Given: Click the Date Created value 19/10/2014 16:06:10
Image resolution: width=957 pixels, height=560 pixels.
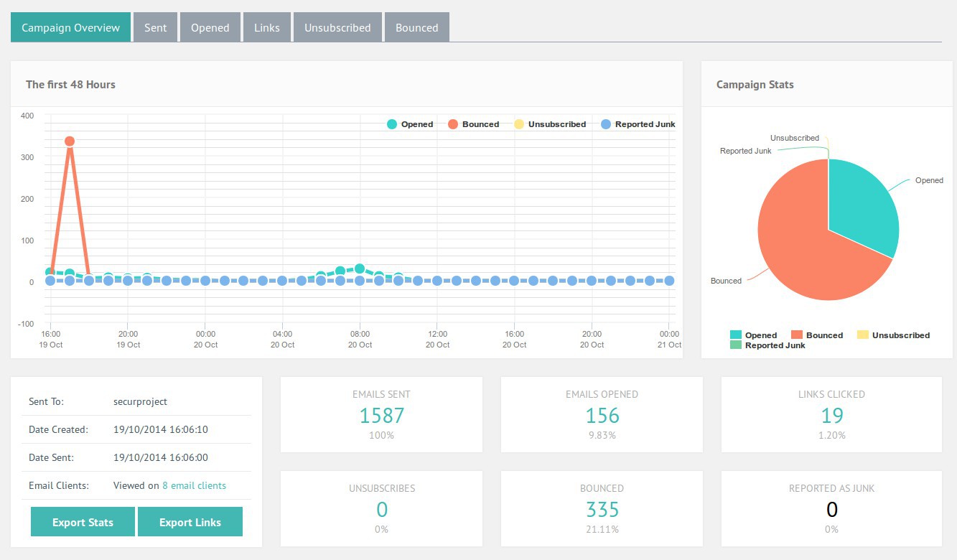Looking at the screenshot, I should click(161, 429).
